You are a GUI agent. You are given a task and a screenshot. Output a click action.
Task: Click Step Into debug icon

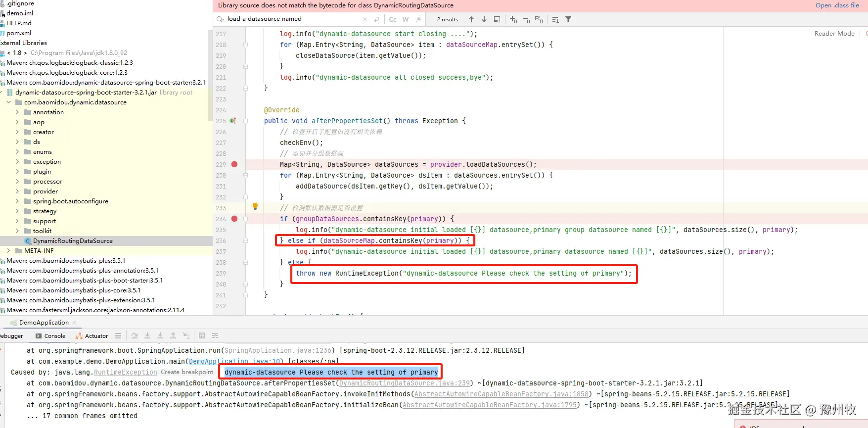pyautogui.click(x=147, y=335)
